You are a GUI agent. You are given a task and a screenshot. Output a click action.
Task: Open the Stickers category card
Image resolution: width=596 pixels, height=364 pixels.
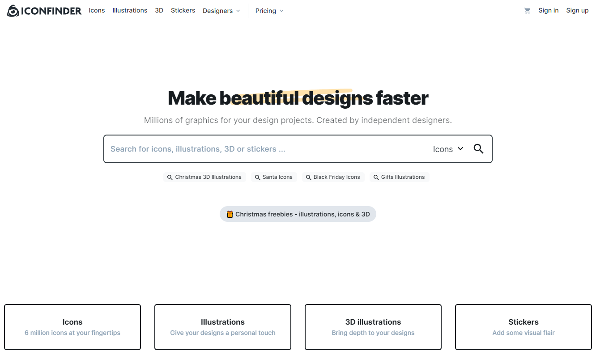pyautogui.click(x=523, y=327)
